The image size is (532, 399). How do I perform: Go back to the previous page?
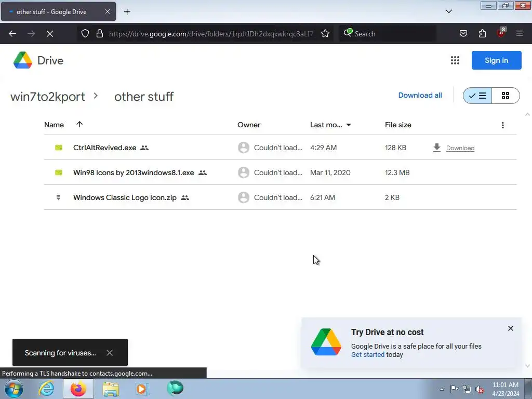(12, 34)
